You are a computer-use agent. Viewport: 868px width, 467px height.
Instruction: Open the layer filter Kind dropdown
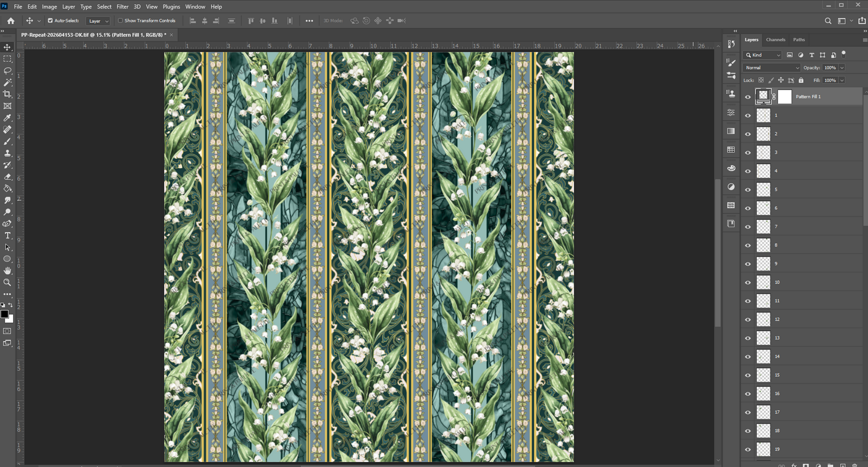click(763, 55)
